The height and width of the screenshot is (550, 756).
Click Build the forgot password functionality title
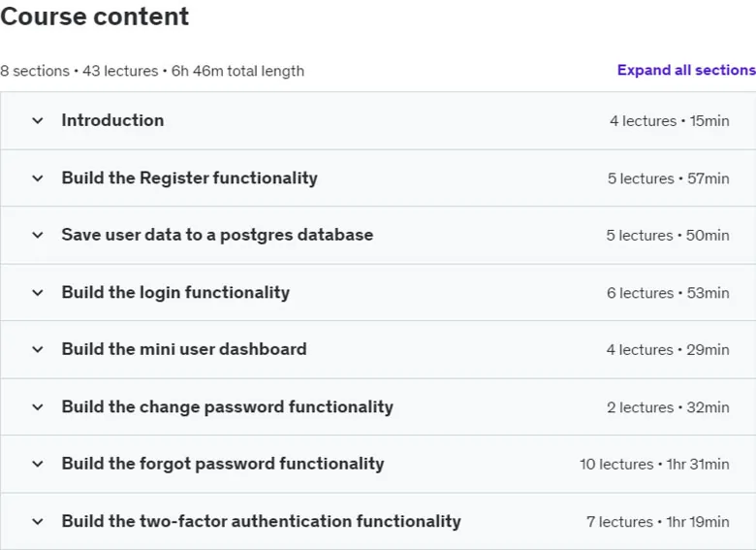pyautogui.click(x=223, y=464)
